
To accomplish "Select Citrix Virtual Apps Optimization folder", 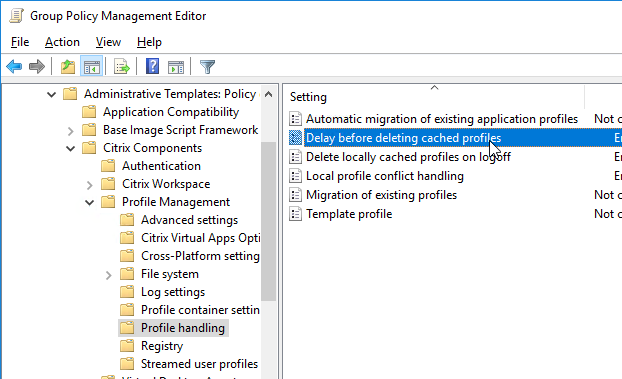I will pyautogui.click(x=200, y=238).
